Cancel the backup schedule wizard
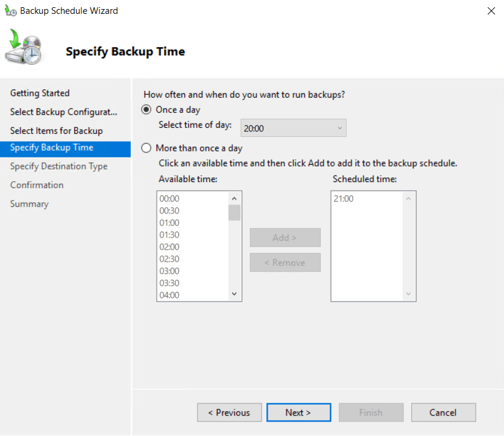 [x=443, y=412]
